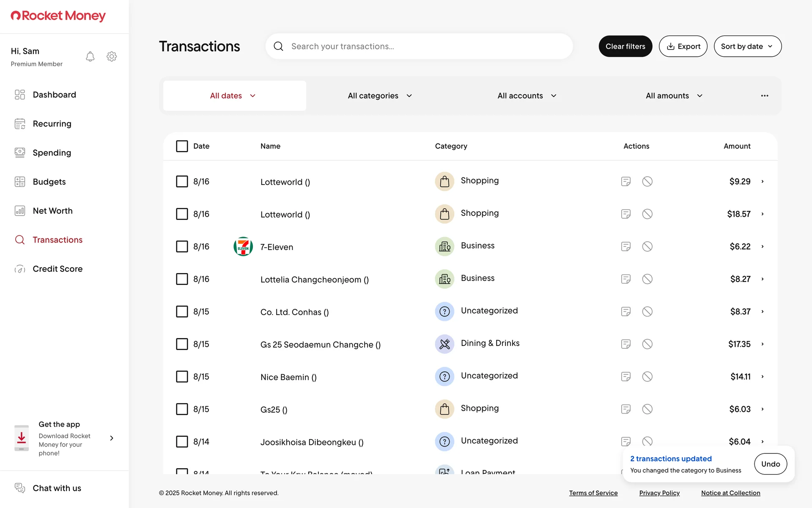This screenshot has height=508, width=812.
Task: Undo the category change in toast
Action: [x=770, y=464]
